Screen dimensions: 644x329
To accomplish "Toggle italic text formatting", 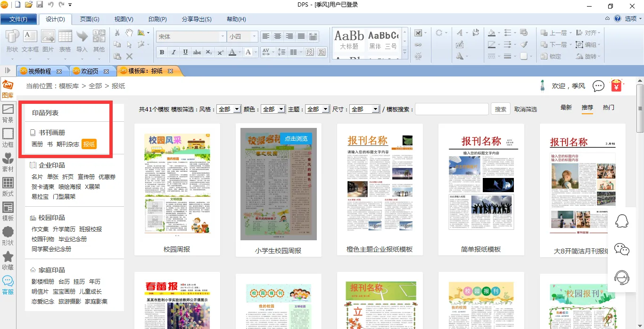I will tap(173, 52).
